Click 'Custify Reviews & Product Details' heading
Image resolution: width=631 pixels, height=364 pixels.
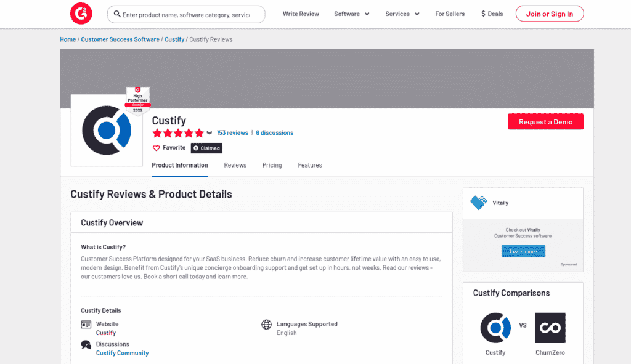coord(152,194)
